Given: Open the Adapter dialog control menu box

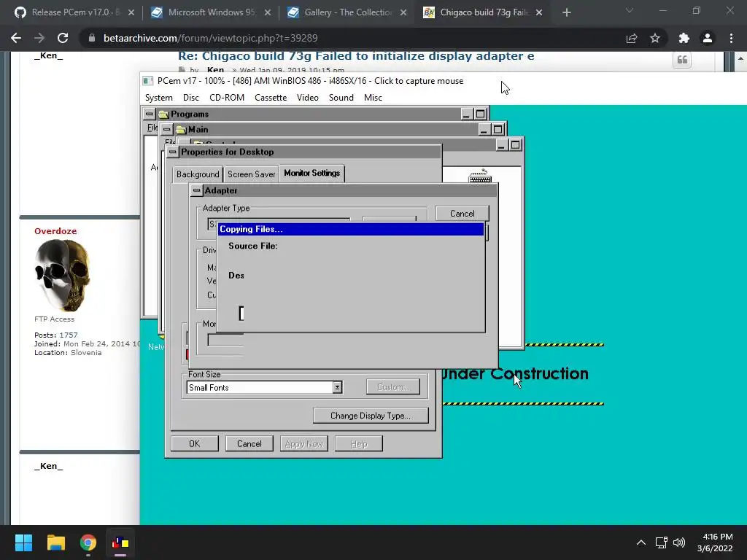Looking at the screenshot, I should click(x=196, y=190).
